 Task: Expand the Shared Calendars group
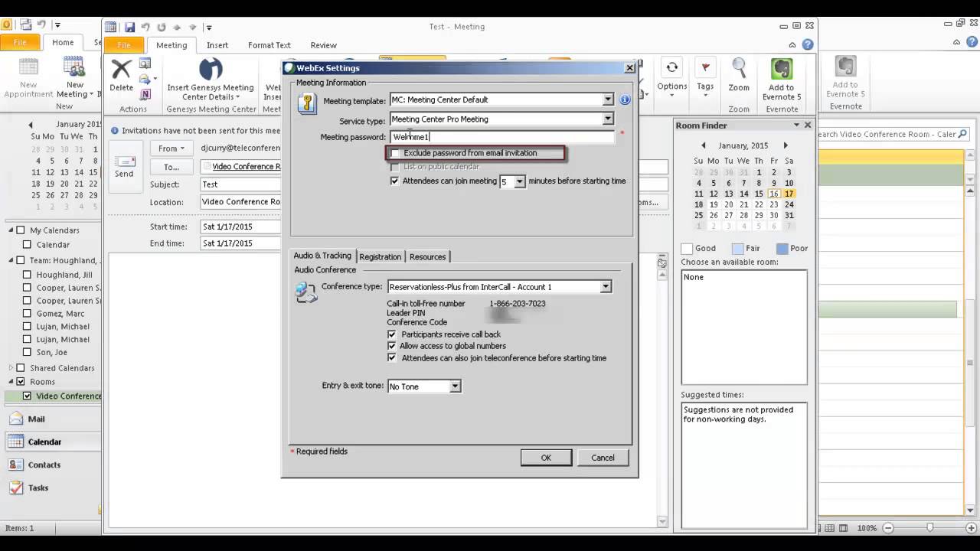click(x=11, y=368)
